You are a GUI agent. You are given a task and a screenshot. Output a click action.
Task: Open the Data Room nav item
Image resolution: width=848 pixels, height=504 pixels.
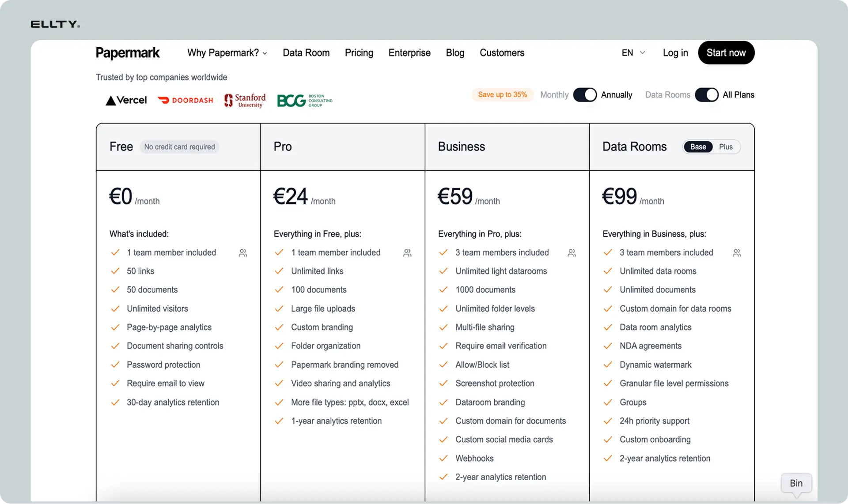click(x=306, y=53)
